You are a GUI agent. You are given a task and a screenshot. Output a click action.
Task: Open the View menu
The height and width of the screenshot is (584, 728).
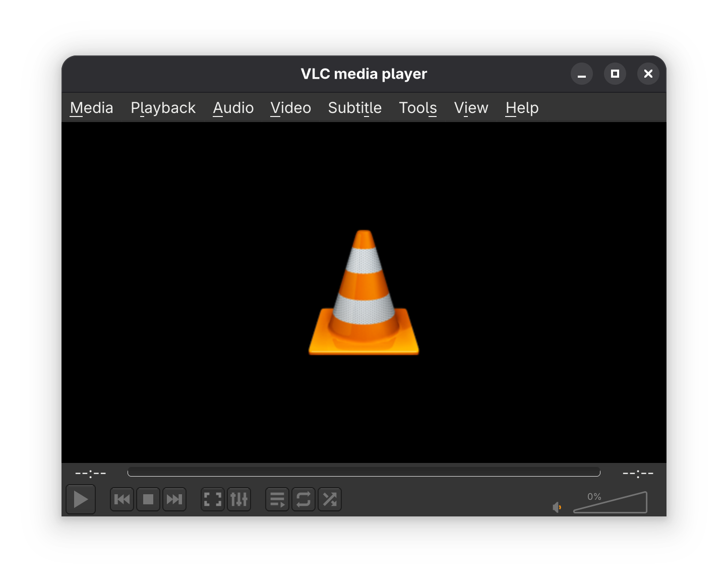click(471, 108)
